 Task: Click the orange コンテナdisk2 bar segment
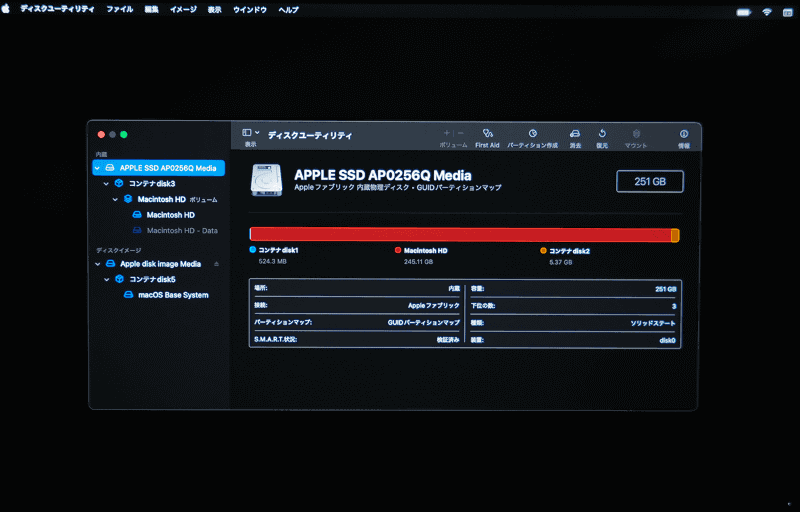[x=675, y=235]
